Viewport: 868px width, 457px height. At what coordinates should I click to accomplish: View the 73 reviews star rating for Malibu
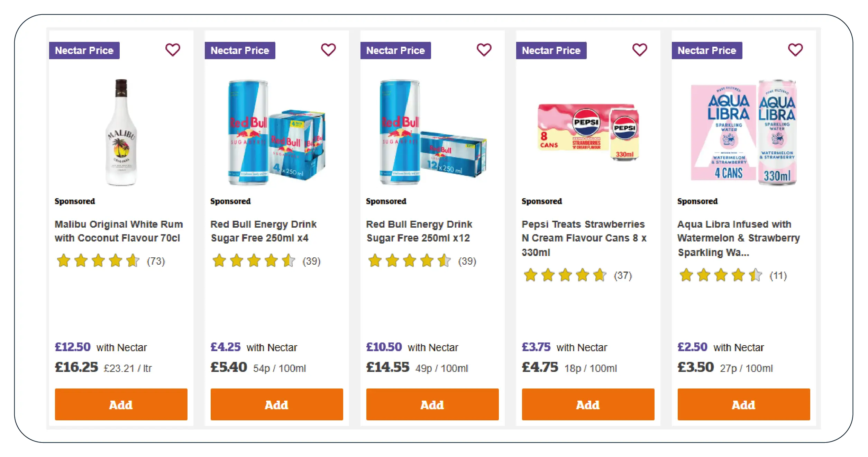click(x=111, y=261)
